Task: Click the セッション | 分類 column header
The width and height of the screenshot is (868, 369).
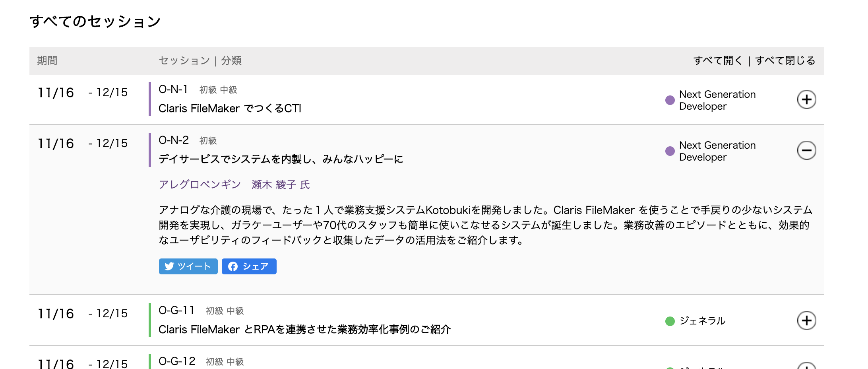Action: click(x=200, y=60)
